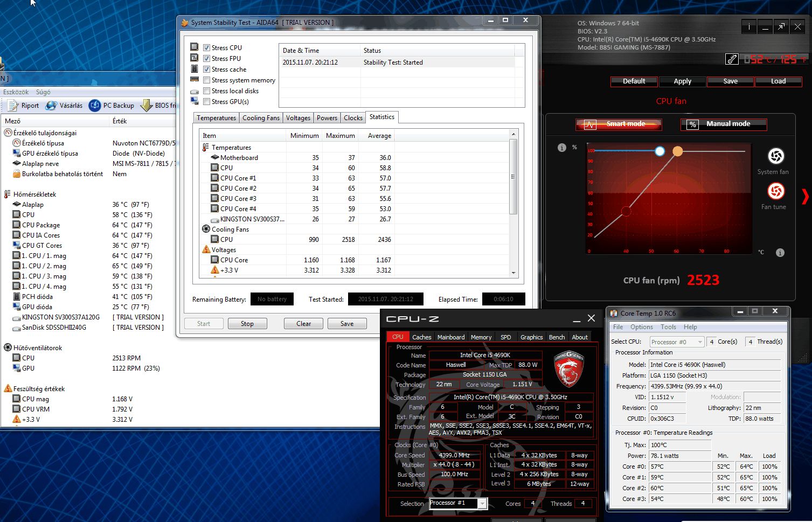
Task: Switch to CPU-Z Caches tab
Action: 421,337
